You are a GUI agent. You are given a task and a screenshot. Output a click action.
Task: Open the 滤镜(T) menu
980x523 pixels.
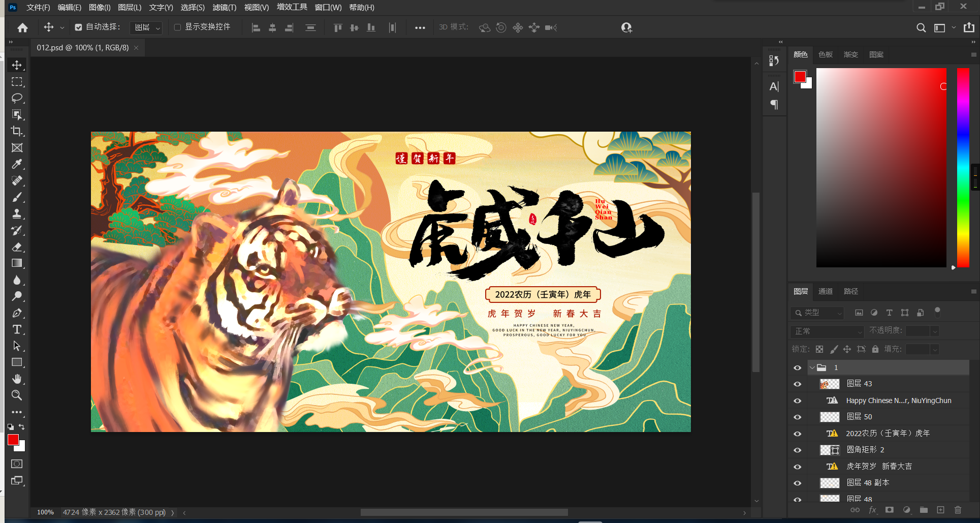(x=224, y=8)
